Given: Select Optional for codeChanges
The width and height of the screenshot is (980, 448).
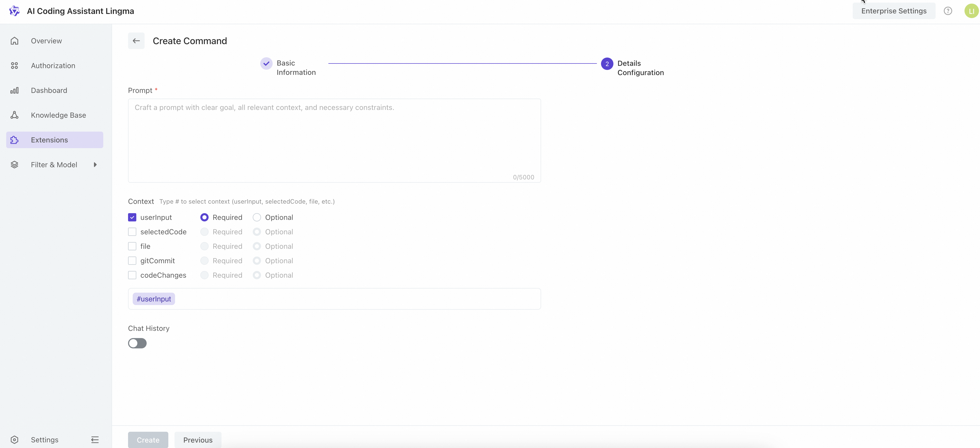Looking at the screenshot, I should point(257,275).
